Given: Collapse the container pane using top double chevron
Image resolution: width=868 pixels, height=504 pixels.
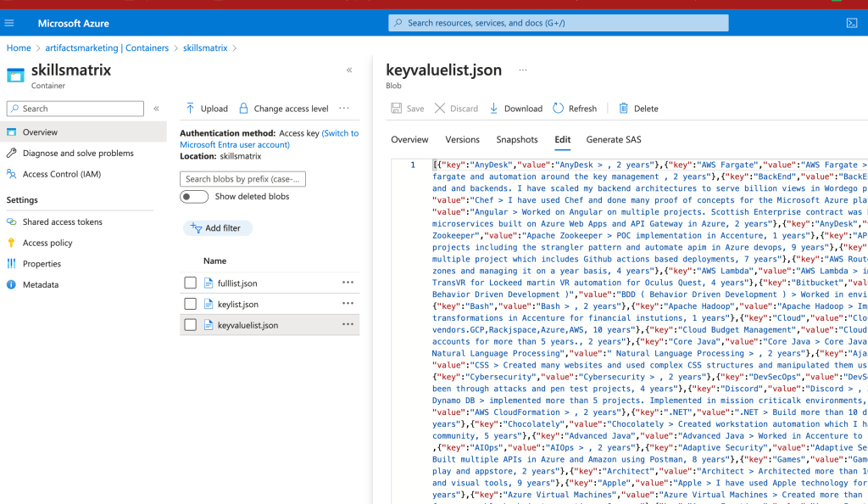Looking at the screenshot, I should 349,70.
